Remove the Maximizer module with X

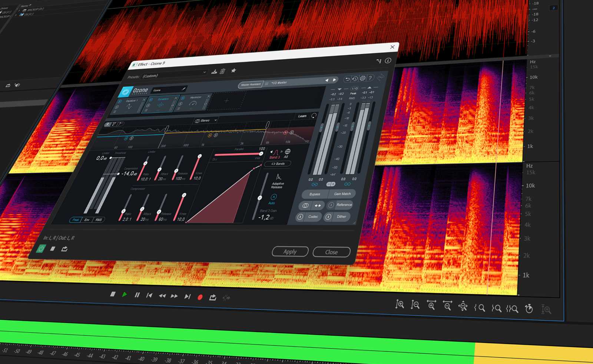(208, 96)
